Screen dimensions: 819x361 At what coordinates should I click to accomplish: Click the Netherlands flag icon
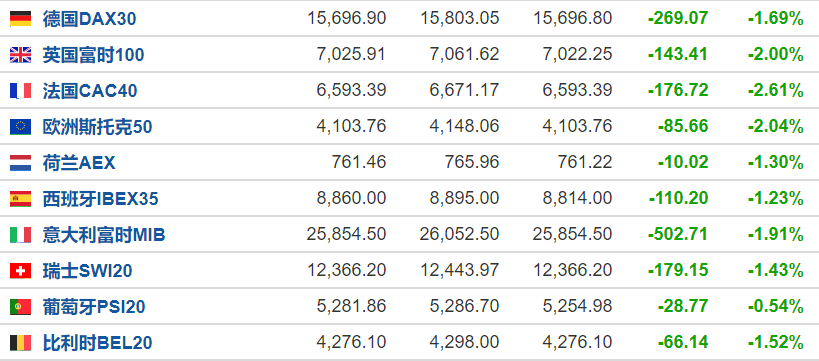click(20, 163)
